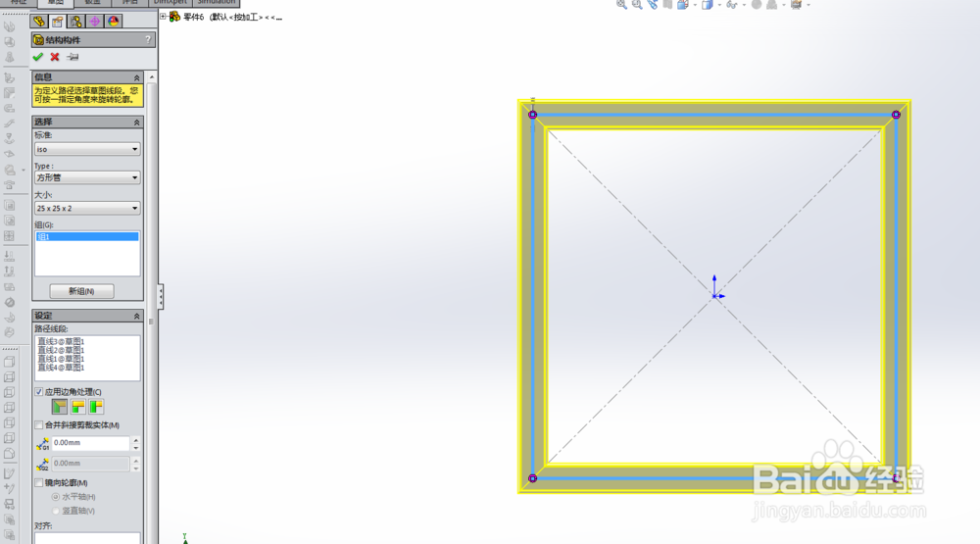
Task: Click the top-left sketch endpoint in viewport
Action: click(532, 115)
